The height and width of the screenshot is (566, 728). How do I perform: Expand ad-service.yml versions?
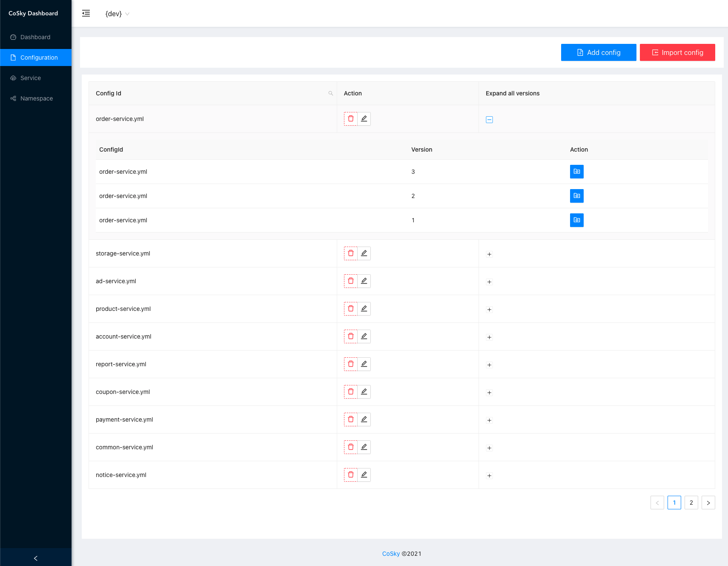tap(489, 282)
